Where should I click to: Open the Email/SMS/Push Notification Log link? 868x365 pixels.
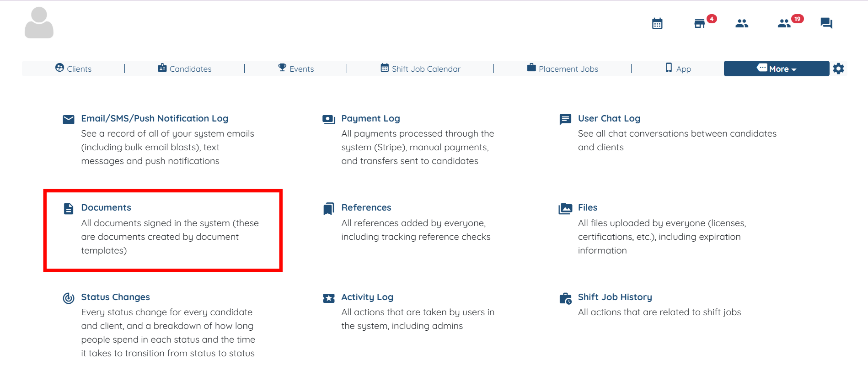pyautogui.click(x=155, y=118)
